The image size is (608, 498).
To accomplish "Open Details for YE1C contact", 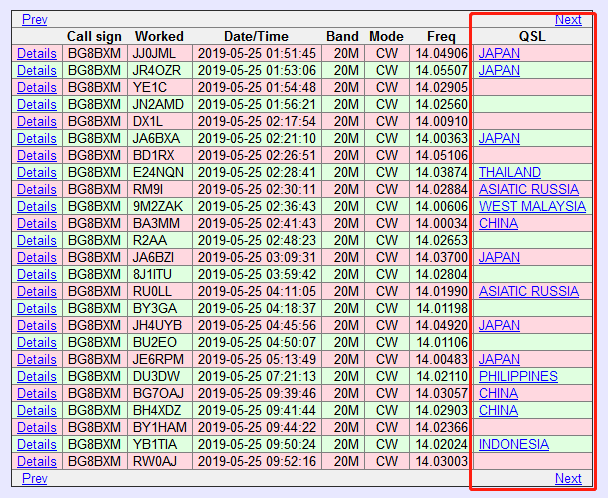I will [x=37, y=88].
